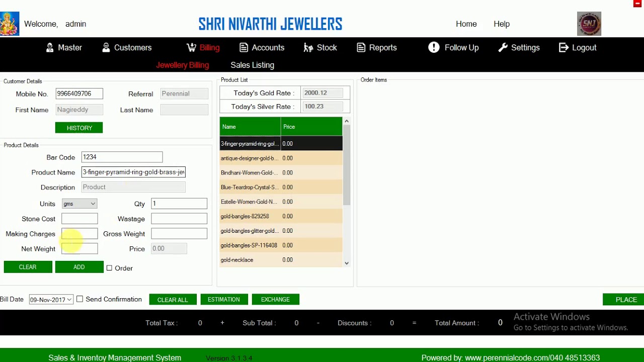Click the Net Weight input field
The height and width of the screenshot is (362, 644).
coord(79,249)
